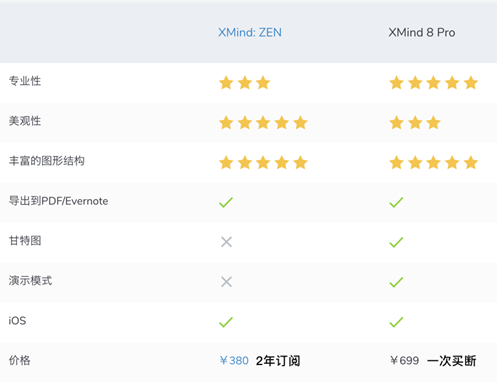Select the 价格 row label
This screenshot has height=382, width=497.
pyautogui.click(x=19, y=360)
